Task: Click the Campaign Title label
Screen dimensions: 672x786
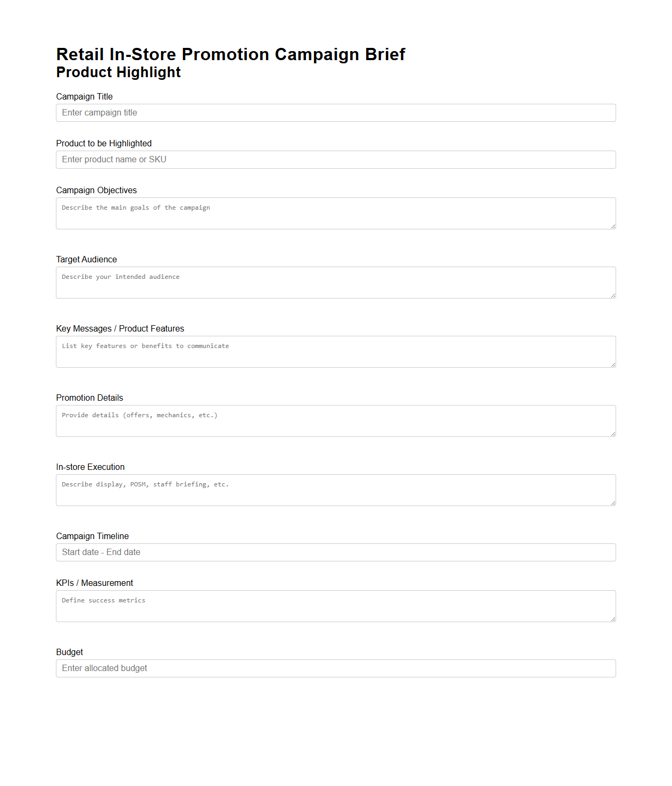Action: click(84, 96)
